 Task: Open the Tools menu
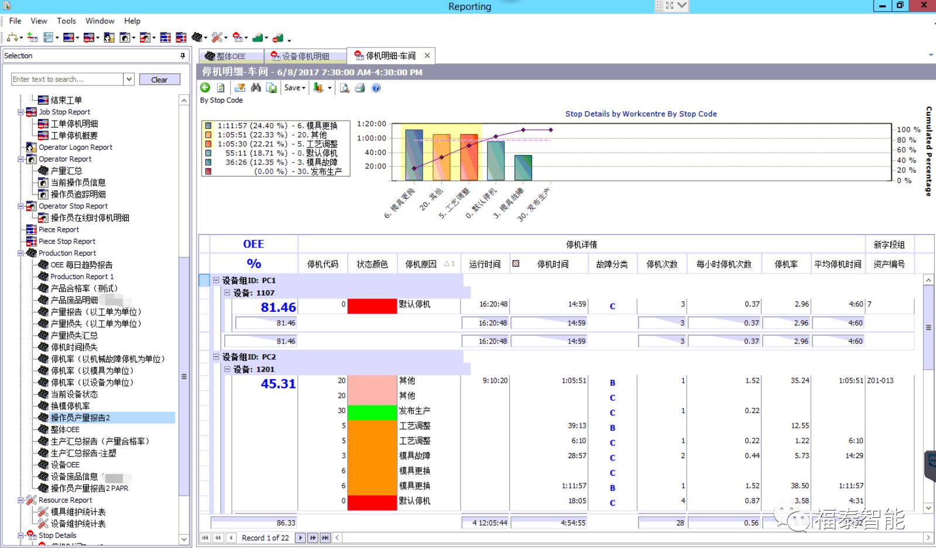click(66, 21)
